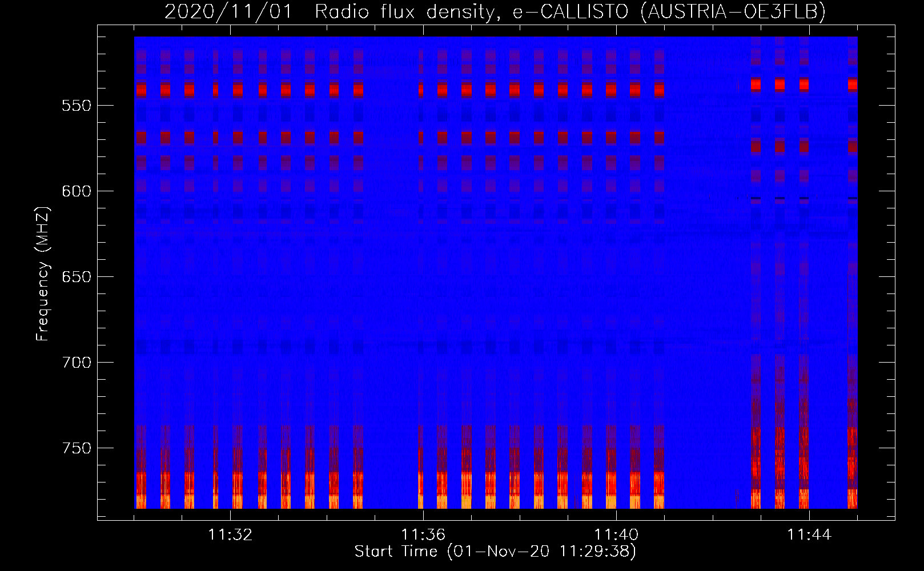Click the "Start Time (01-Nov-20 11:29:38)" axis label
Viewport: 924px width, 571px height.
point(495,552)
